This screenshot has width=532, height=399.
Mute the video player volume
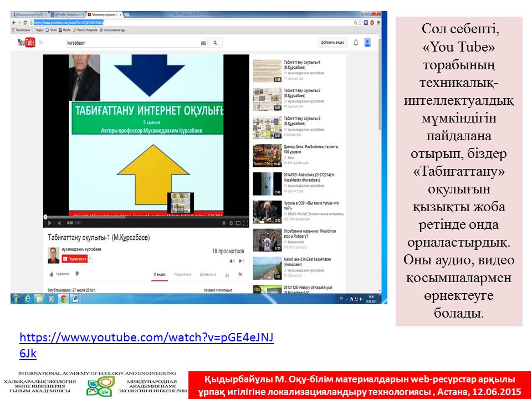click(x=59, y=223)
